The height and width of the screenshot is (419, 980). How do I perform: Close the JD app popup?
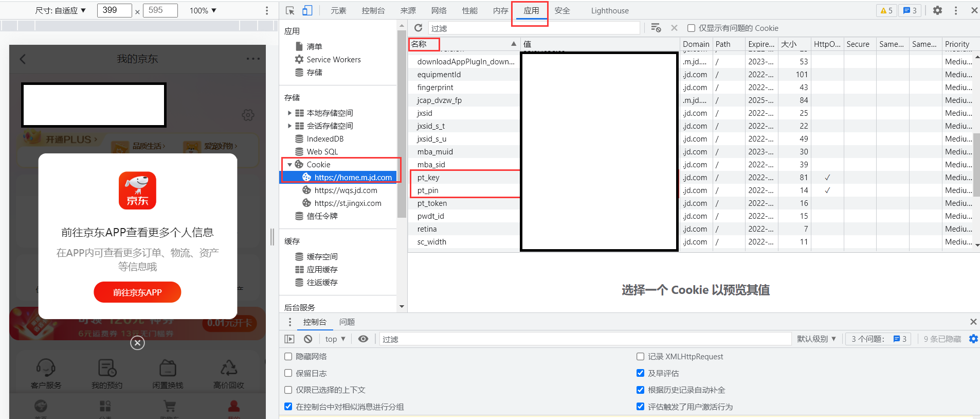137,343
